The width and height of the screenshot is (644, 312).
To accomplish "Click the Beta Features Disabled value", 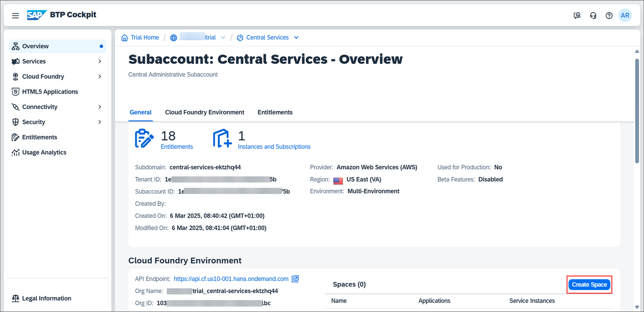I will (x=491, y=180).
